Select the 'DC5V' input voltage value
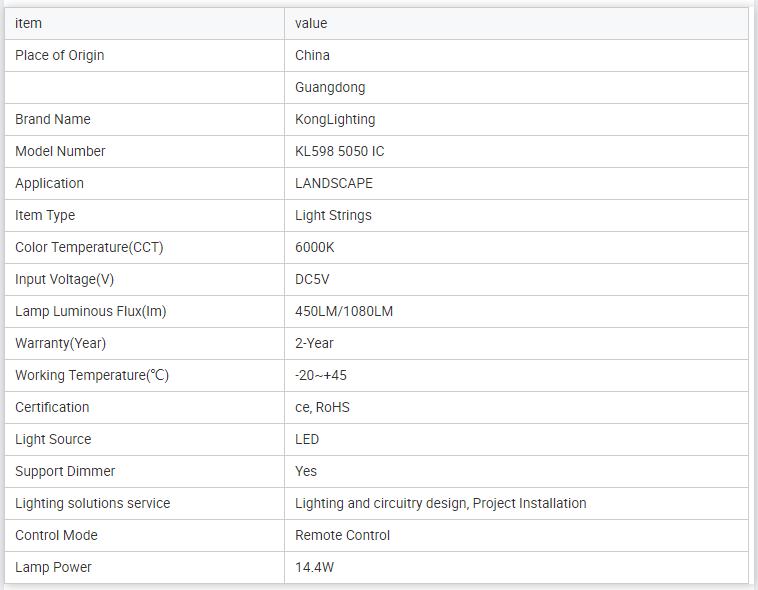758x590 pixels. [x=311, y=279]
